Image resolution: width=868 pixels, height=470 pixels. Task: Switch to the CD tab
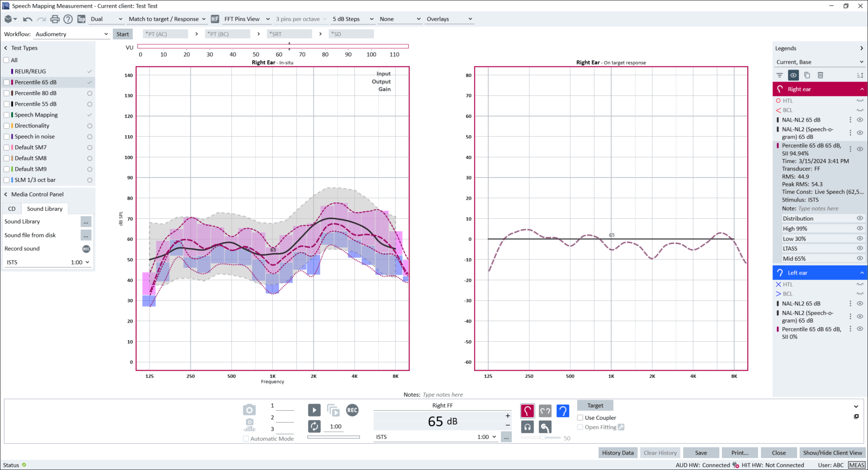tap(12, 209)
